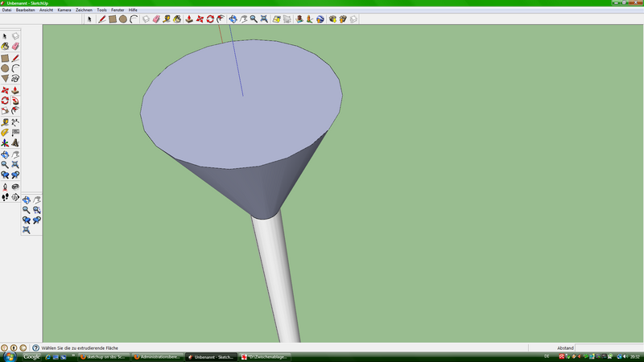Click the help question mark in status bar
The width and height of the screenshot is (644, 362).
click(35, 348)
